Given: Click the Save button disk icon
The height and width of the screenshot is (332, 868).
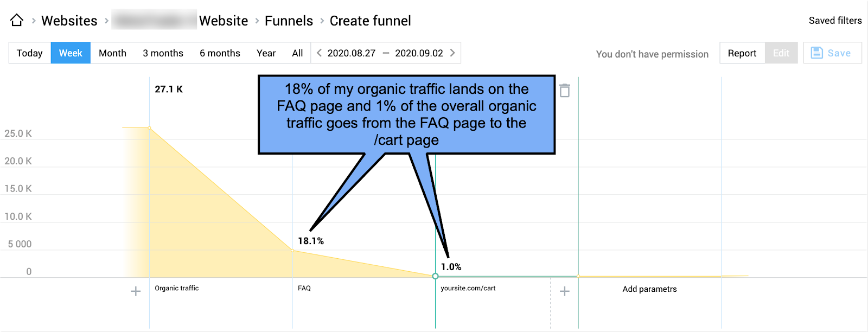Looking at the screenshot, I should [x=817, y=53].
